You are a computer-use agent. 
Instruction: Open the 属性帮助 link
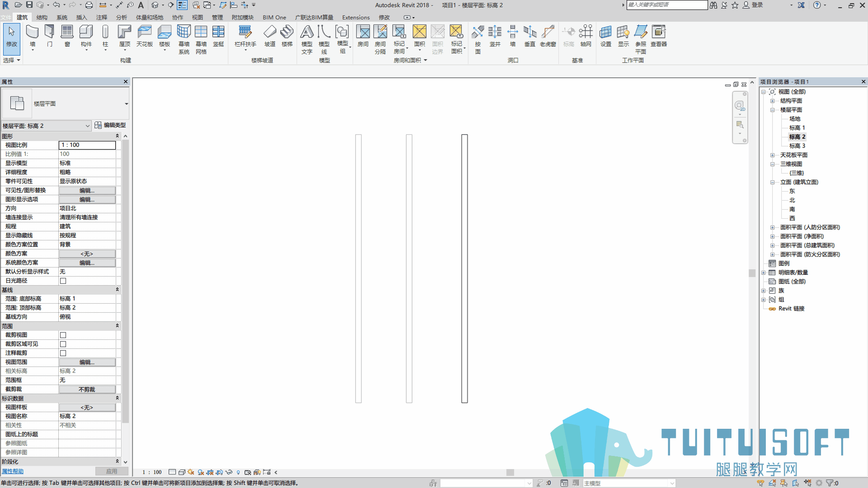pyautogui.click(x=13, y=471)
